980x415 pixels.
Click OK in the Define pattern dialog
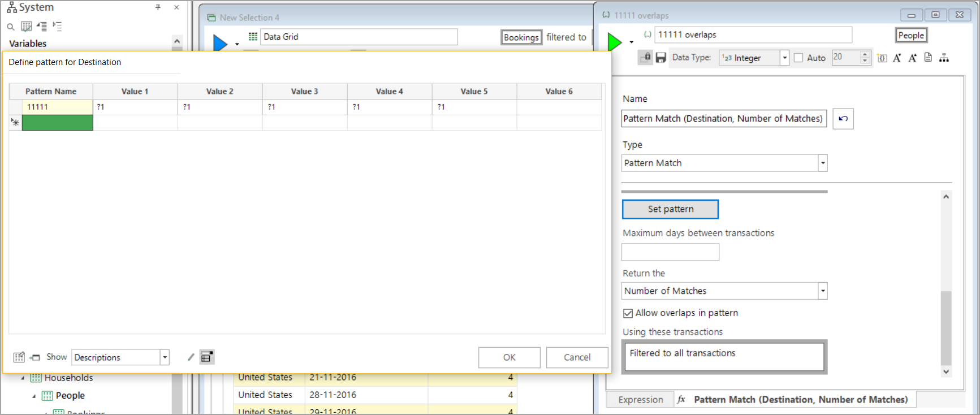(510, 357)
